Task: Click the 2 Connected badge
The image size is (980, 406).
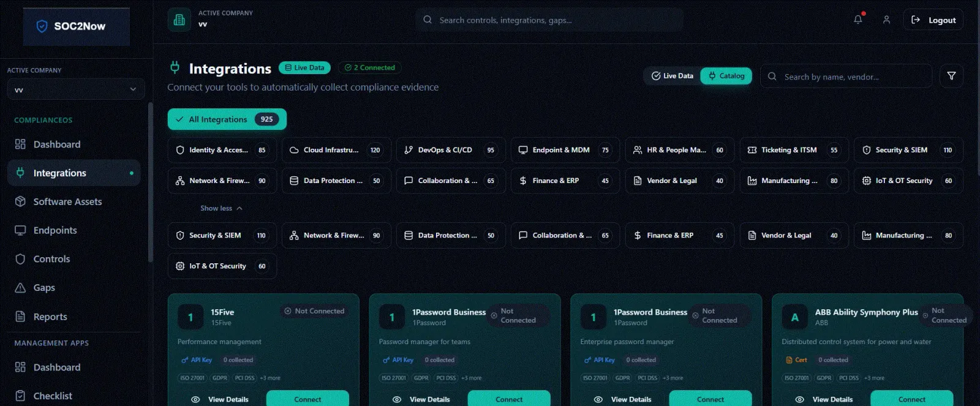Action: coord(369,67)
